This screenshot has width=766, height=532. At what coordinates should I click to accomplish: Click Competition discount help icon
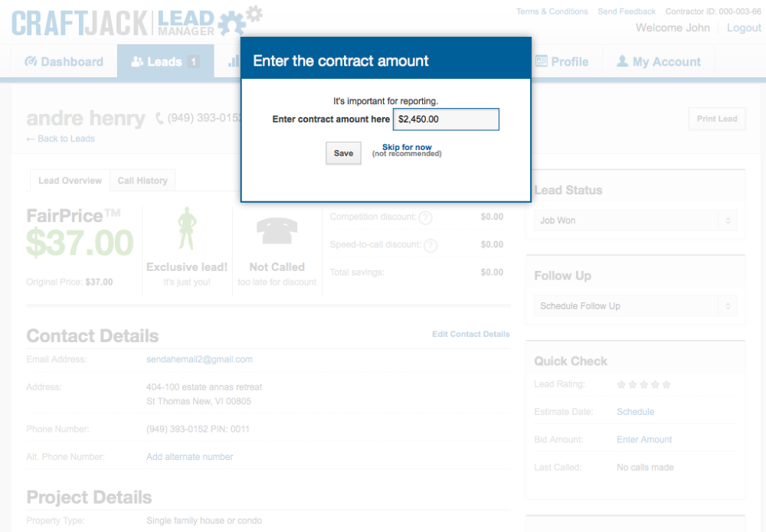[x=425, y=217]
